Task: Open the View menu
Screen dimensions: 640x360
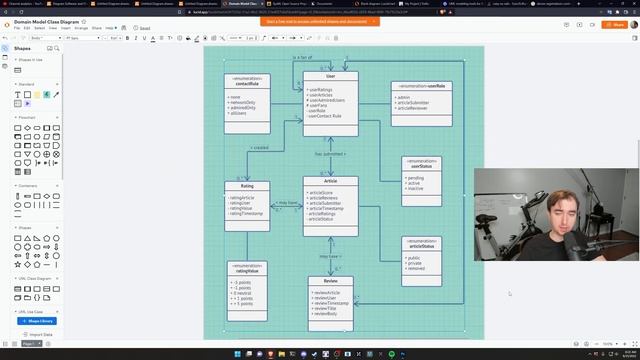Action: (x=53, y=28)
